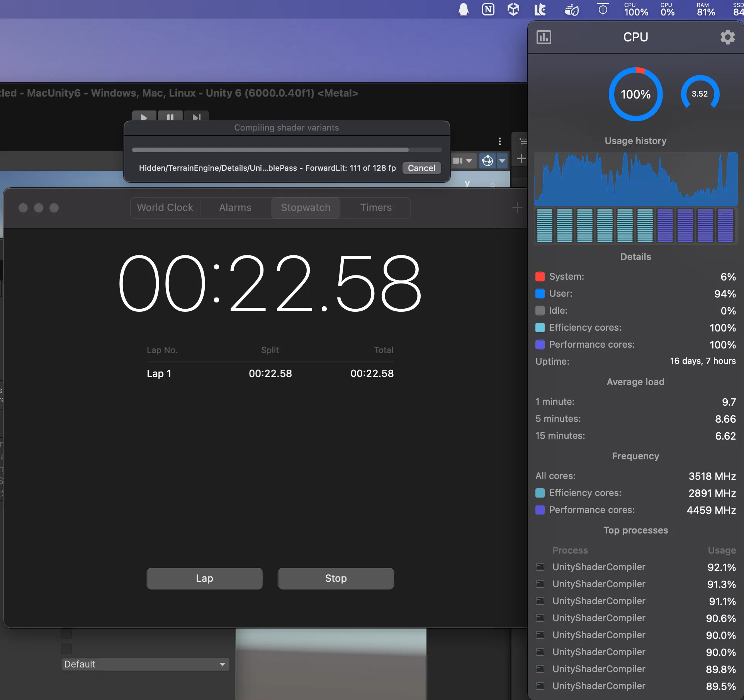
Task: Open the scene camera dropdown
Action: pos(462,160)
